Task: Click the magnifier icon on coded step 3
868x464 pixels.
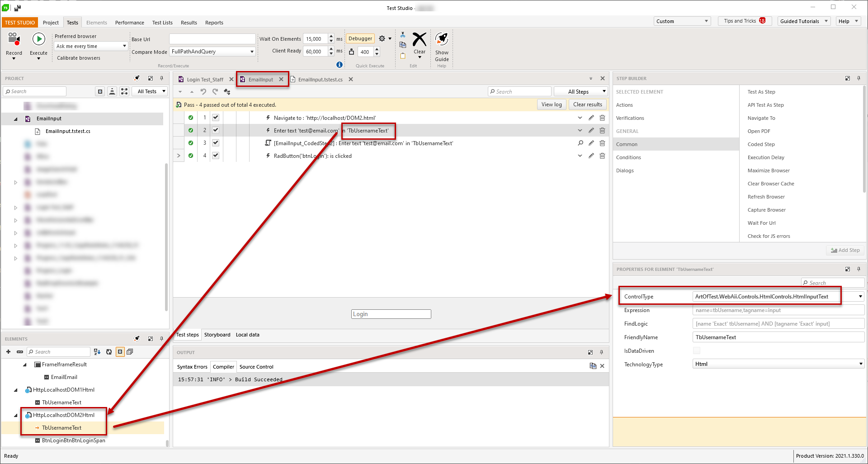Action: (x=580, y=143)
